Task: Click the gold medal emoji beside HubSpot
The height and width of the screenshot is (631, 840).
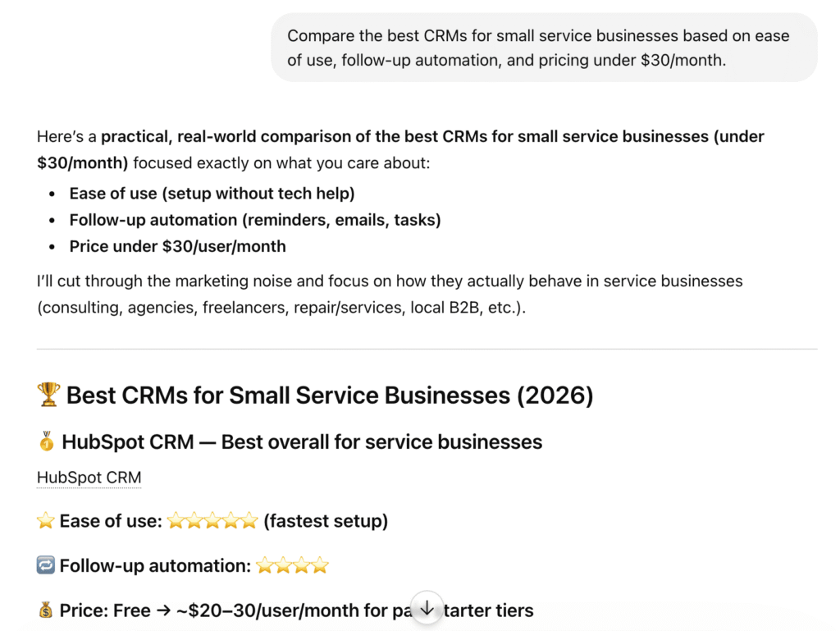Action: tap(47, 441)
